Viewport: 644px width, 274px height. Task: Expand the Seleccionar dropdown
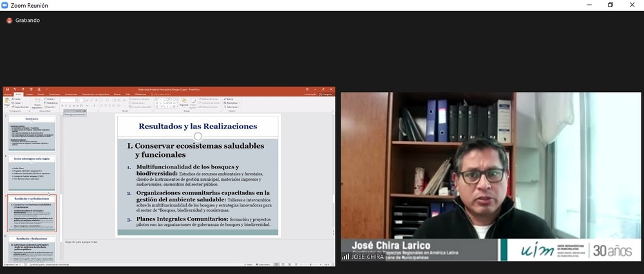[x=231, y=106]
